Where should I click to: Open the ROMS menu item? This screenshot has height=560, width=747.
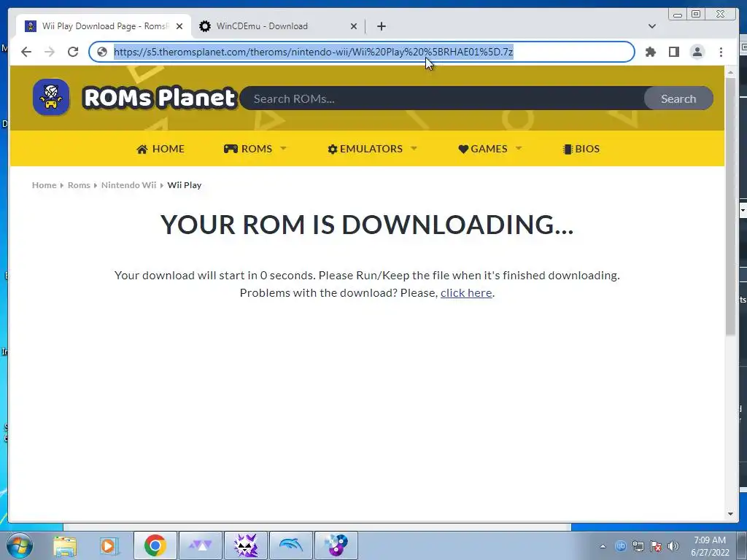pyautogui.click(x=248, y=149)
